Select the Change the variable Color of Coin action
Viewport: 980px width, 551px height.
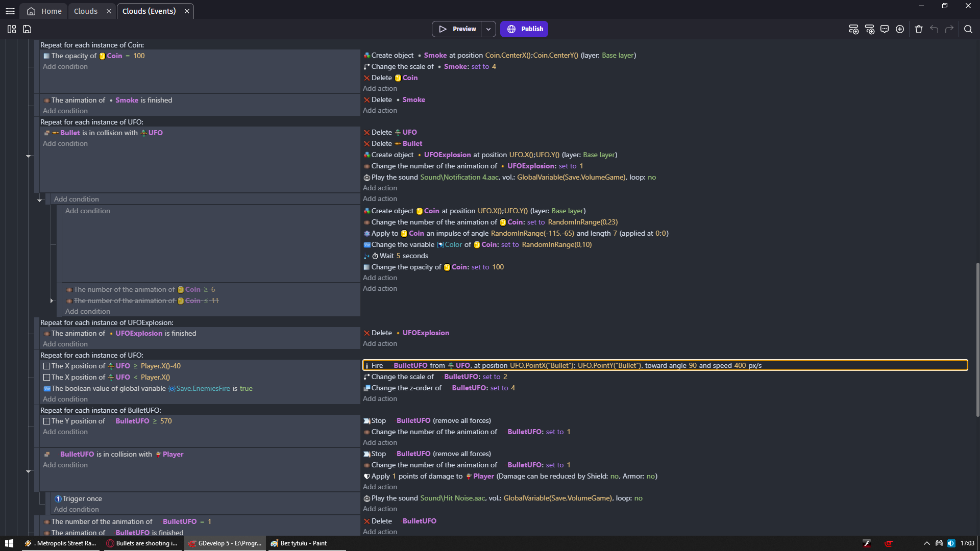click(477, 245)
